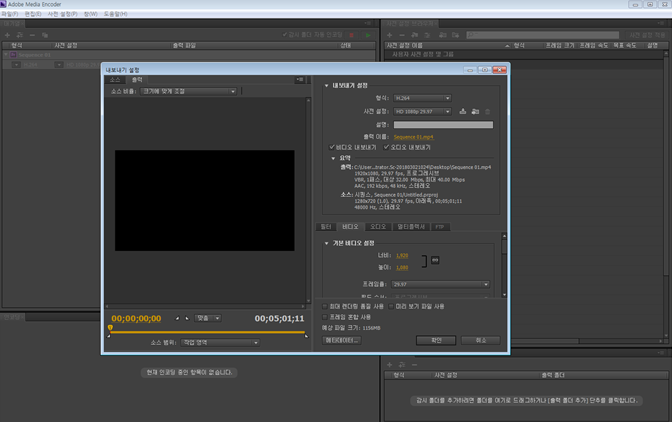This screenshot has width=672, height=422.
Task: Open FTP tab
Action: (x=440, y=227)
